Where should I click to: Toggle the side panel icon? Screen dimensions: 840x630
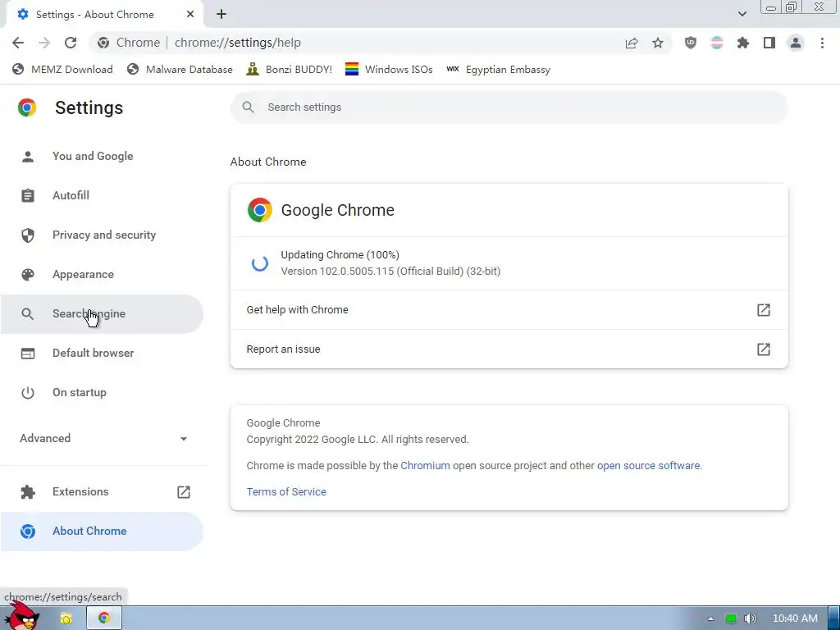point(769,43)
